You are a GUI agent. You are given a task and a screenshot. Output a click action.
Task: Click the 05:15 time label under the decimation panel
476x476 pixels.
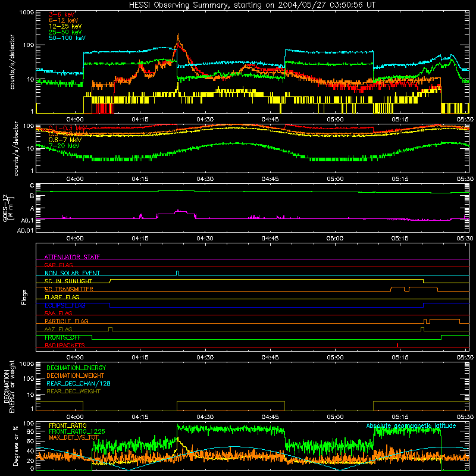(x=400, y=417)
